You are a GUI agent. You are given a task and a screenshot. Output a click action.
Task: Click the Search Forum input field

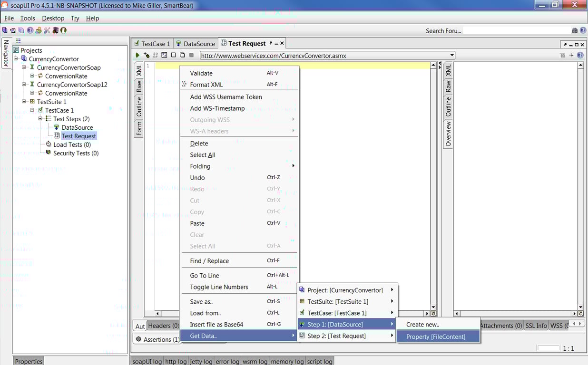click(516, 30)
